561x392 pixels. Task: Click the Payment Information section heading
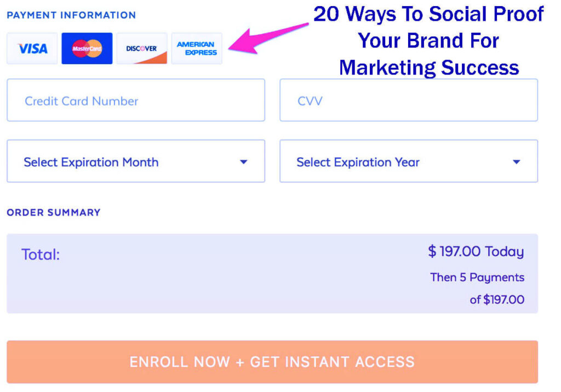(72, 15)
